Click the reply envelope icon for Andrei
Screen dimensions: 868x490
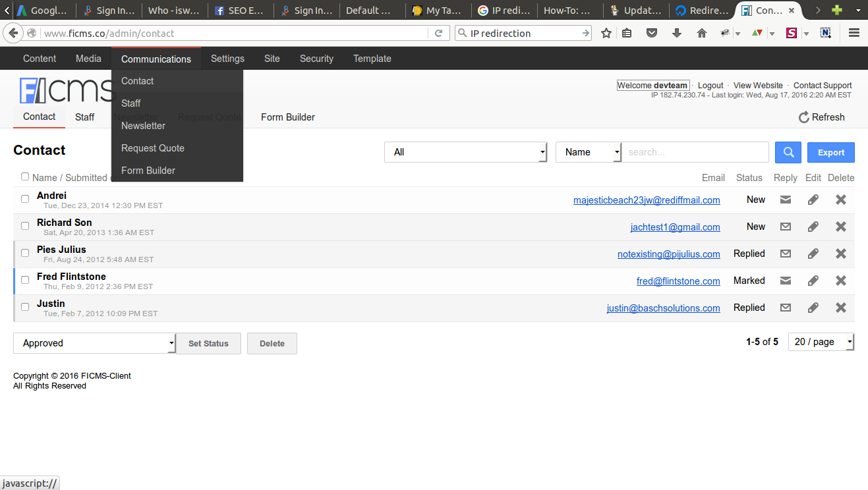pyautogui.click(x=785, y=200)
